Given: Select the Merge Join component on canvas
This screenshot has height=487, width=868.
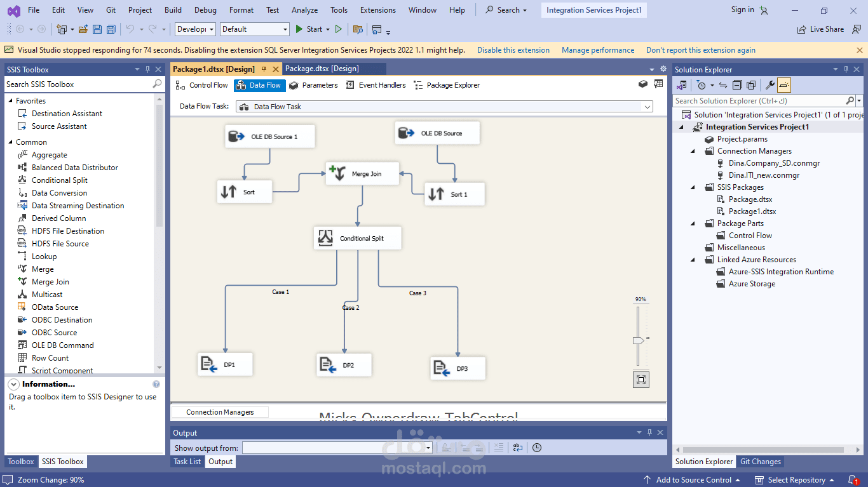Looking at the screenshot, I should pos(363,173).
